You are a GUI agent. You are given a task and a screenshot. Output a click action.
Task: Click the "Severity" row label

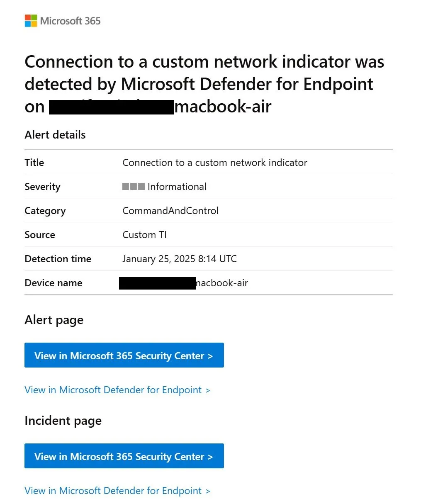(42, 187)
